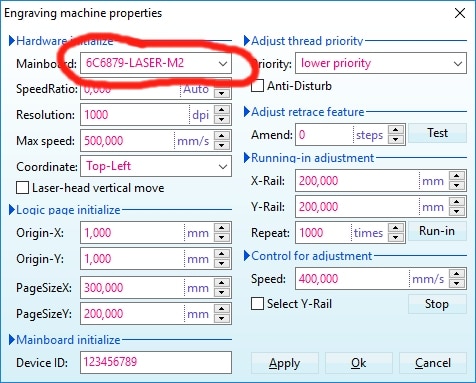
Task: Open the Mainboard model dropdown
Action: (x=156, y=63)
